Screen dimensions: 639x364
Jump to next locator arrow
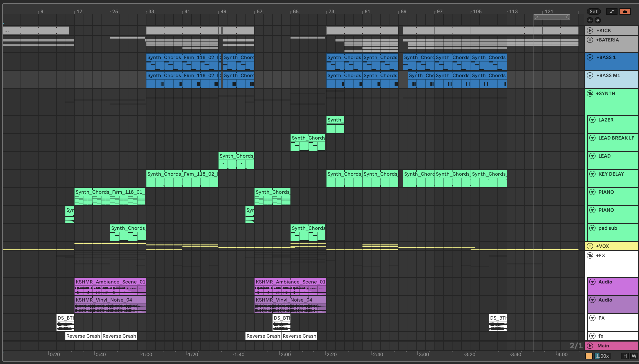point(598,20)
